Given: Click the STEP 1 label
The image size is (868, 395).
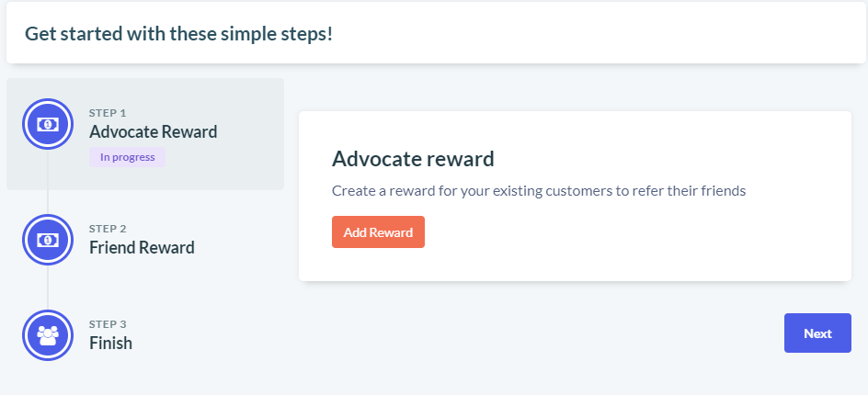Looking at the screenshot, I should [108, 113].
